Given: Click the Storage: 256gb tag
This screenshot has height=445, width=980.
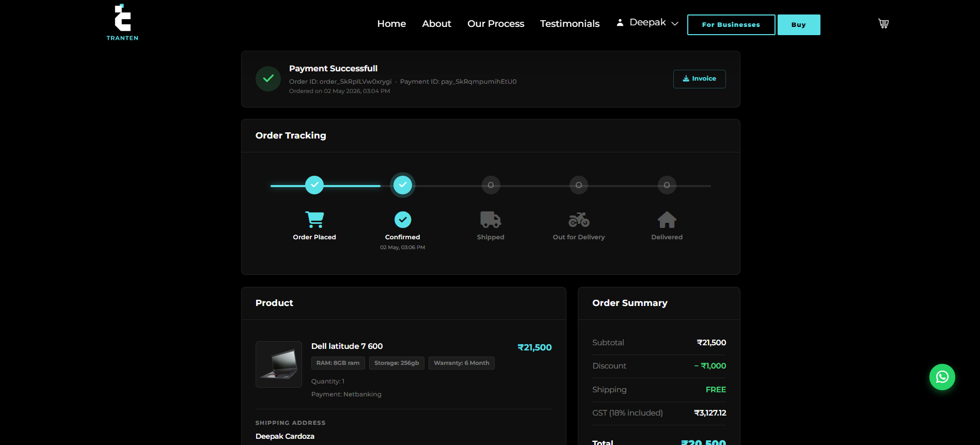Looking at the screenshot, I should [397, 363].
